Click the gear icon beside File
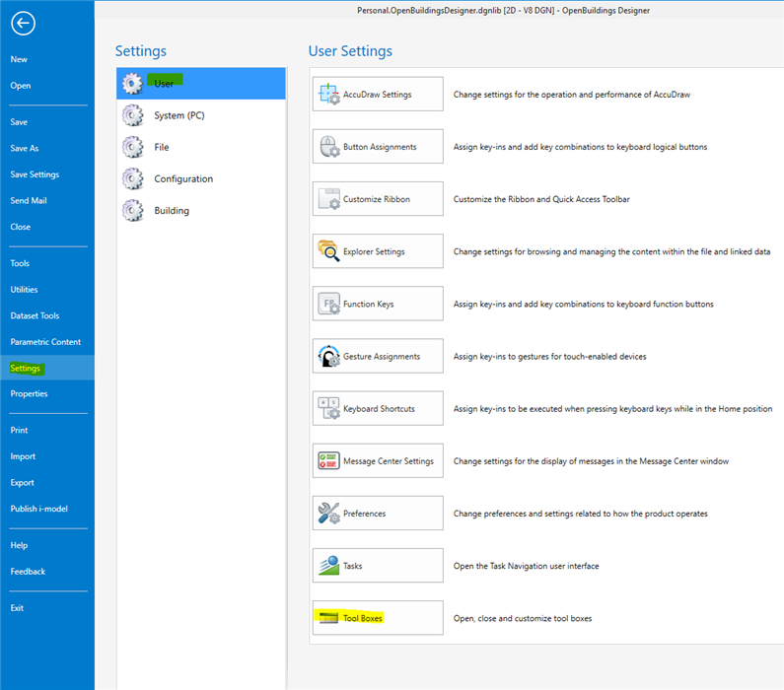784x690 pixels. click(132, 147)
